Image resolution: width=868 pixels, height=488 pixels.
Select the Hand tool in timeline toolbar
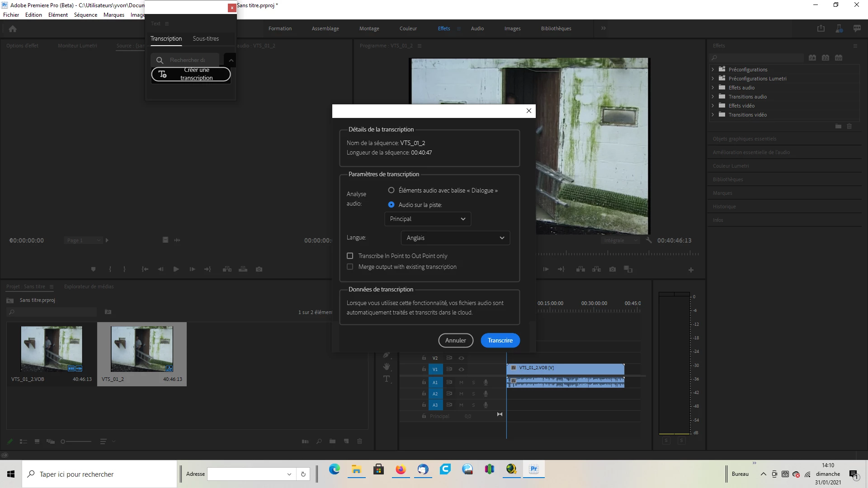pyautogui.click(x=387, y=366)
